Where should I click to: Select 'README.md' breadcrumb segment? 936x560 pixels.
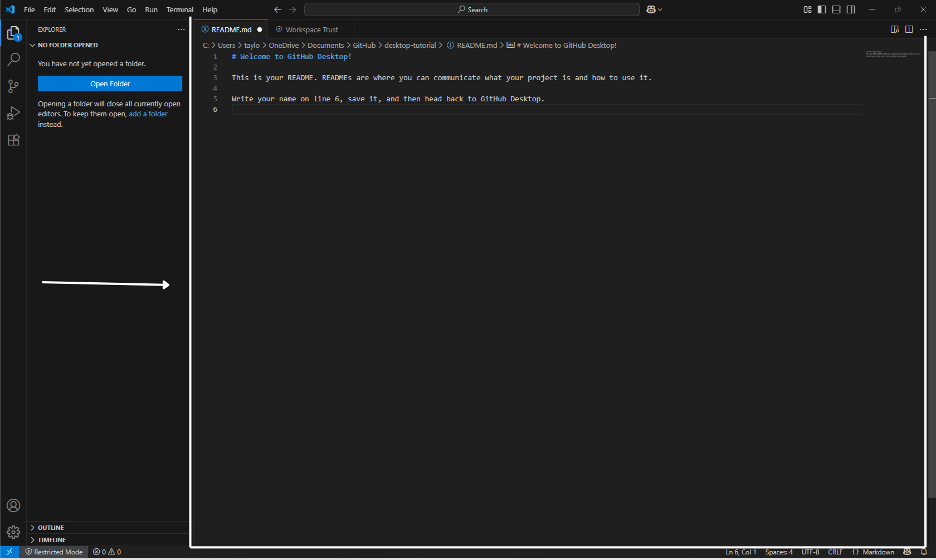(x=472, y=46)
